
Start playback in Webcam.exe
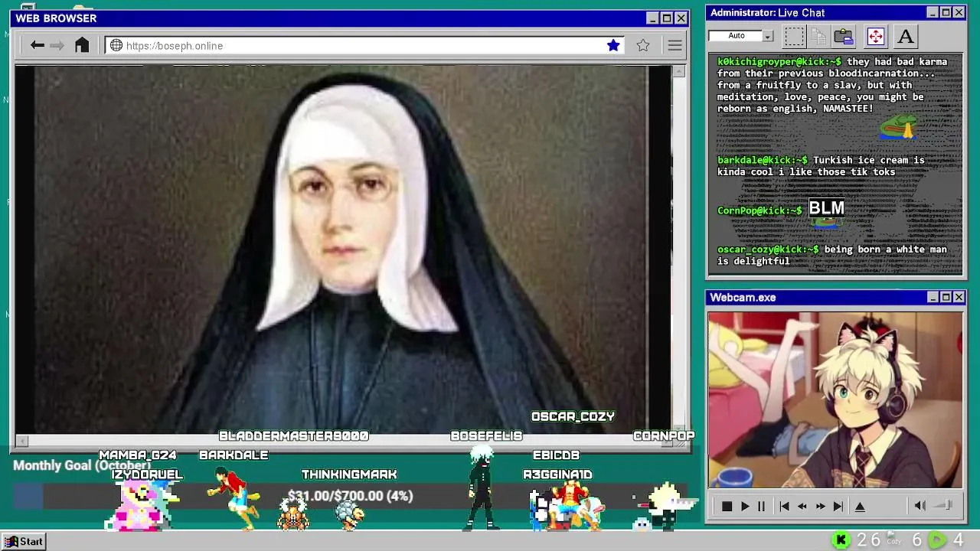(745, 506)
